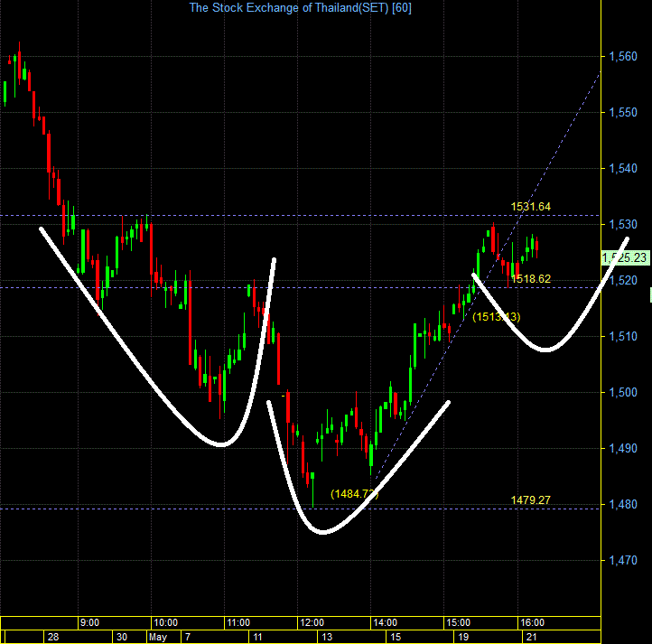Click the 12:00 time axis label
The height and width of the screenshot is (644, 652).
(x=312, y=623)
